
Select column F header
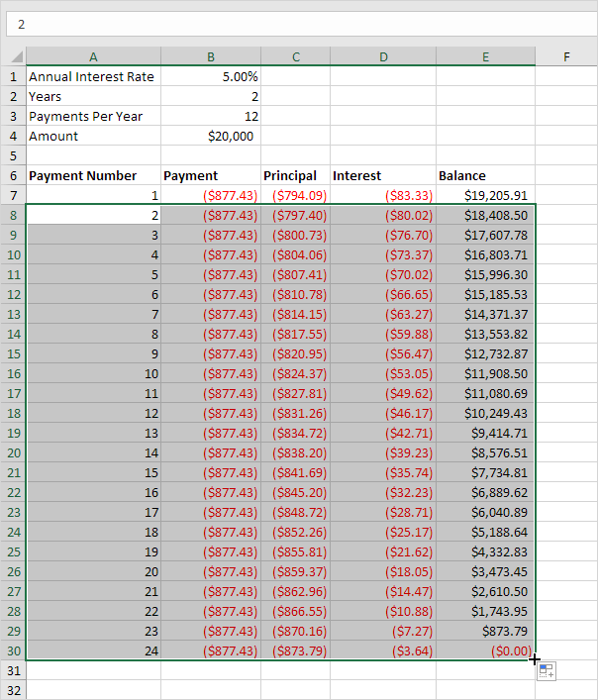pos(566,57)
